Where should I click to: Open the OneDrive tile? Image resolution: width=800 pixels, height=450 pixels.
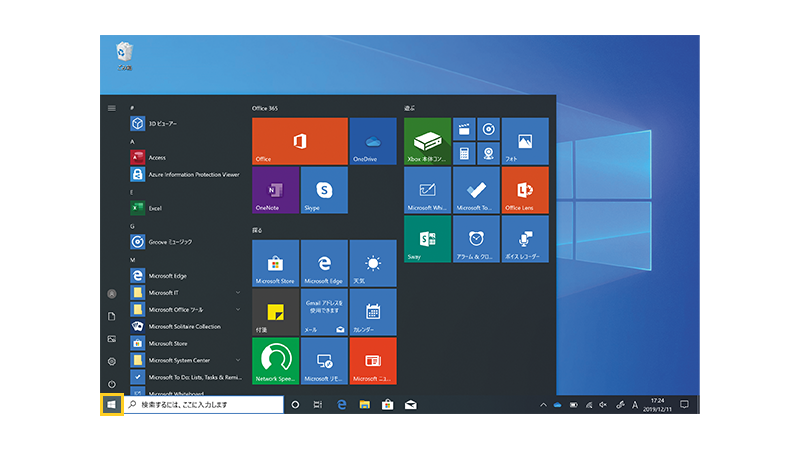tap(373, 141)
